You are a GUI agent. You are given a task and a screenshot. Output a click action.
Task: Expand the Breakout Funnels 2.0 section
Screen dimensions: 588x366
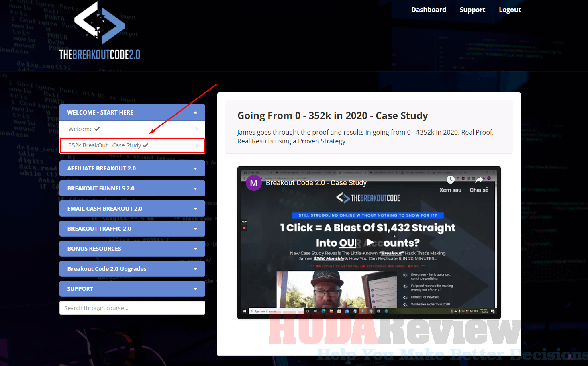[x=132, y=188]
